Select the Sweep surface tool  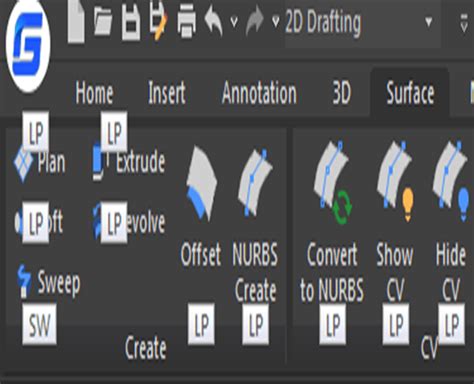[x=49, y=282]
